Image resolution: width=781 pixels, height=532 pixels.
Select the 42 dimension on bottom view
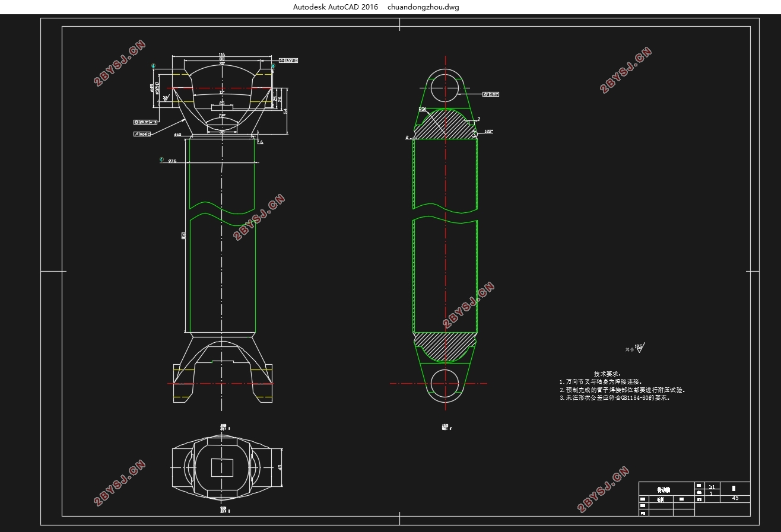coord(280,467)
